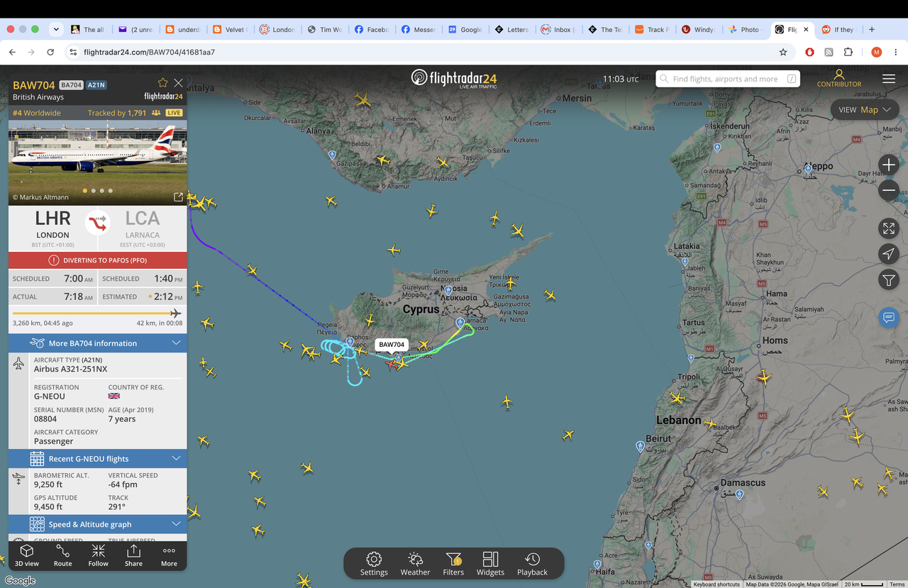Screen dimensions: 908x588
Task: Open the map Terms link
Action: (897, 584)
